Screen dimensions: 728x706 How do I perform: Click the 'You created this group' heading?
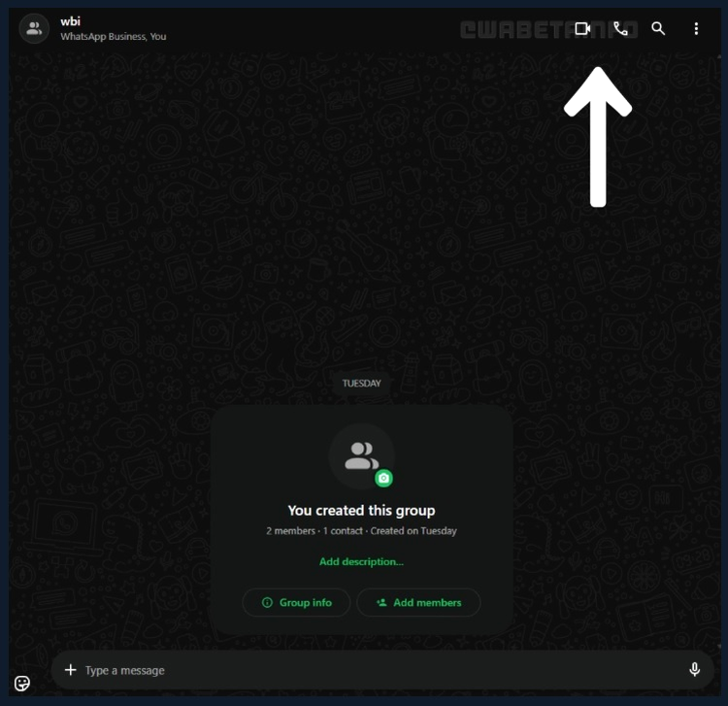(361, 511)
